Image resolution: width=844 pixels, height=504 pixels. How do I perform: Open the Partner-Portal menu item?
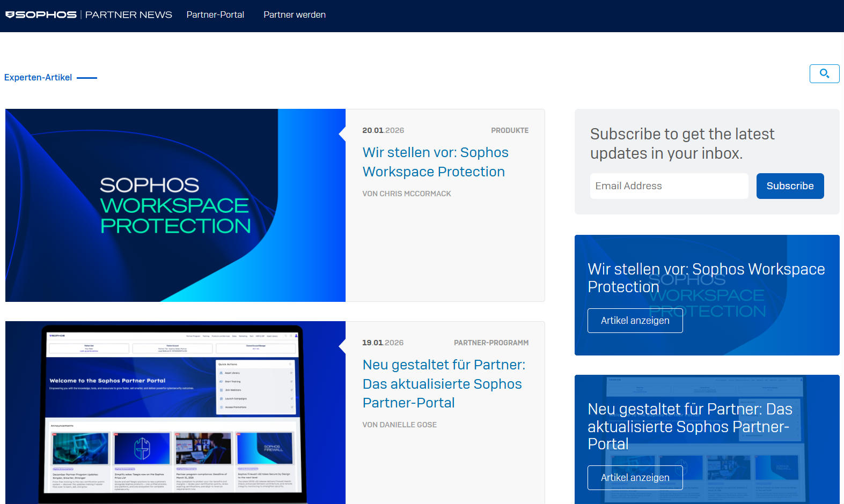click(x=215, y=14)
